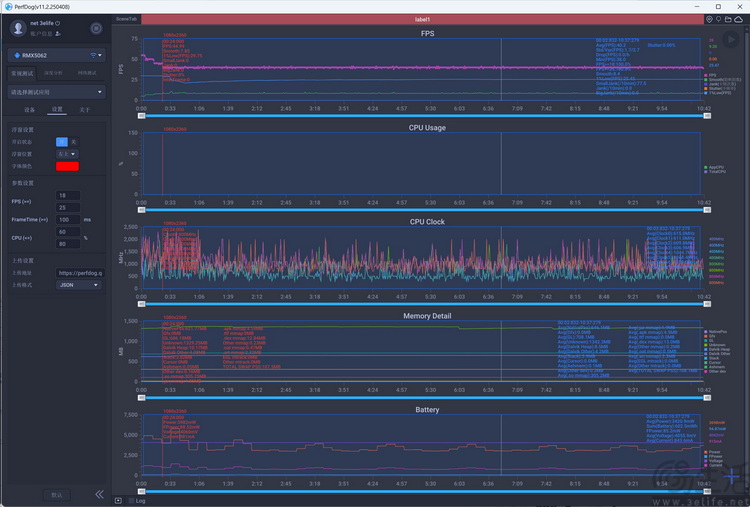Switch to the 常规测试 tab
The image size is (750, 507).
(22, 73)
